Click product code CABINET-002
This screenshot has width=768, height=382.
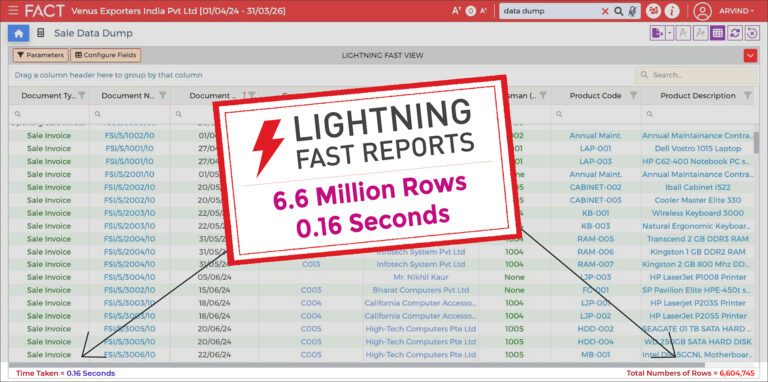596,187
